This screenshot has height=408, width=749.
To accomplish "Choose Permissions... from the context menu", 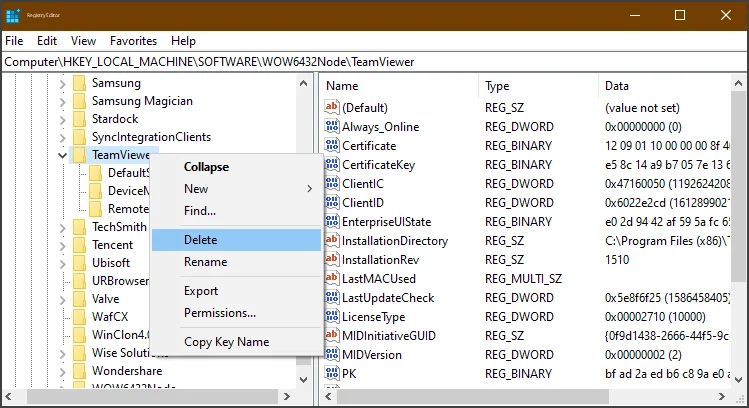I will coord(236,313).
